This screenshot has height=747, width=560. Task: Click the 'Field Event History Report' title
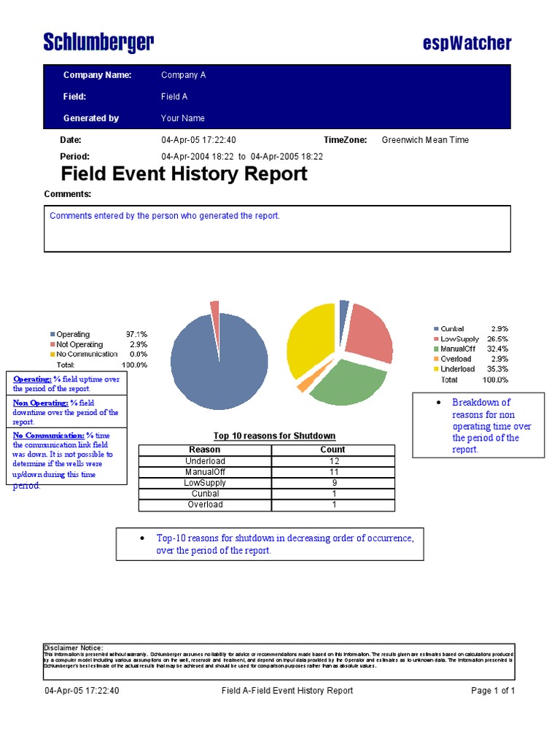click(184, 174)
